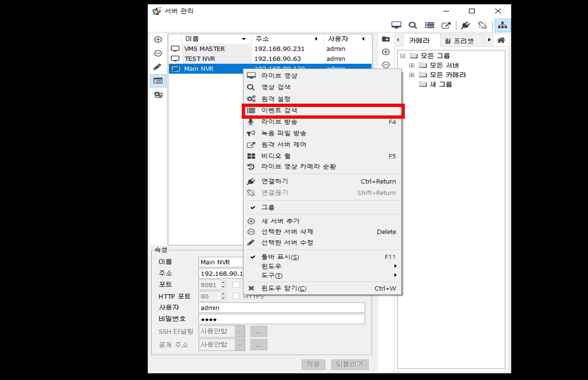Click the pencil edit server icon on left sidebar
Viewport: 588px width, 380px height.
point(158,67)
